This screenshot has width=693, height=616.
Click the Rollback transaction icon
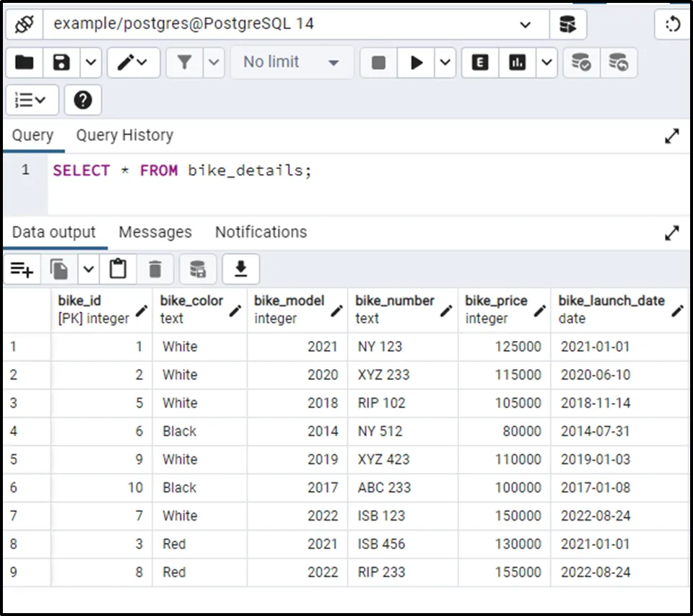[x=618, y=63]
